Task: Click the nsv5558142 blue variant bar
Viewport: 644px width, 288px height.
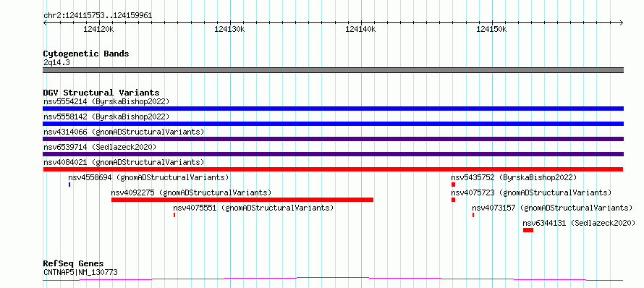Action: pos(333,124)
